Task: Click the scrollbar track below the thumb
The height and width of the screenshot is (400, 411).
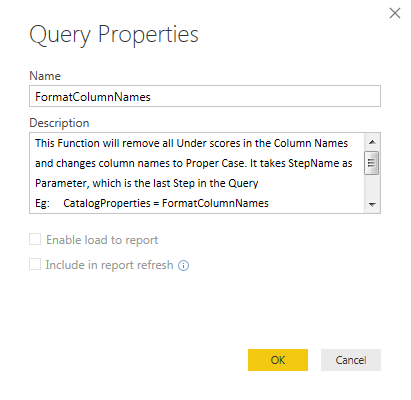Action: coord(372,186)
